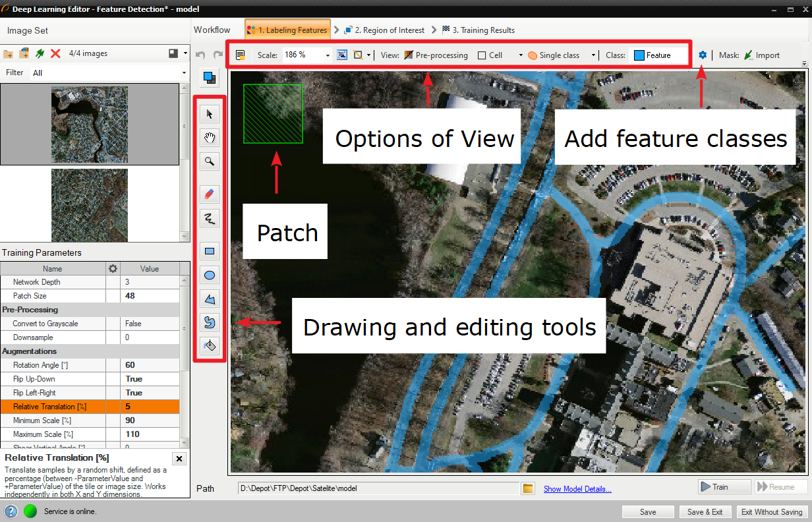Activate the Pan hand tool

click(210, 138)
